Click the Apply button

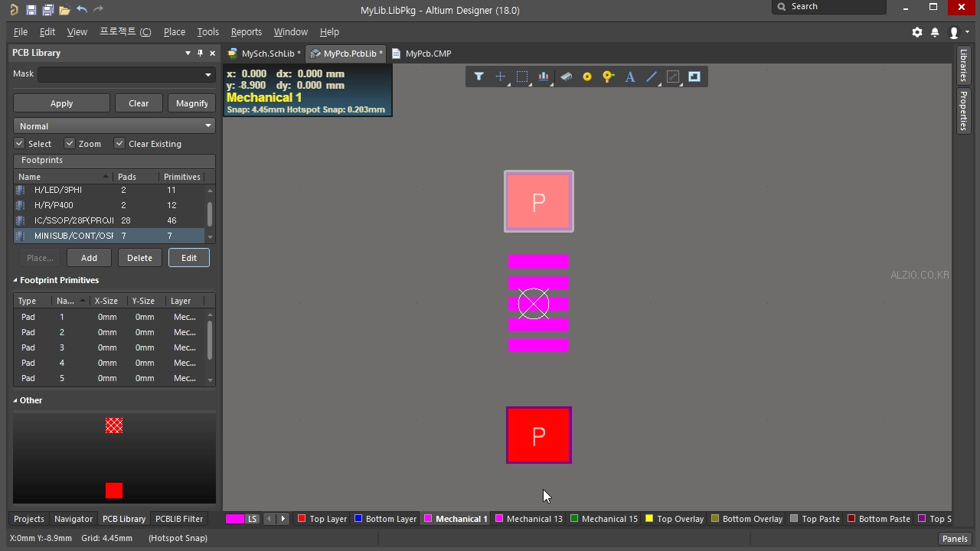pos(61,103)
